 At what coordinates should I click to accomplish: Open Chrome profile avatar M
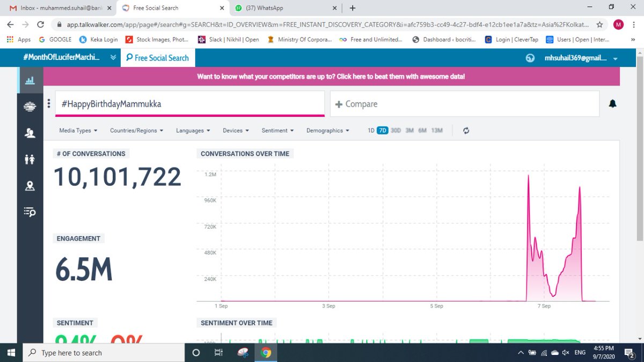(618, 25)
